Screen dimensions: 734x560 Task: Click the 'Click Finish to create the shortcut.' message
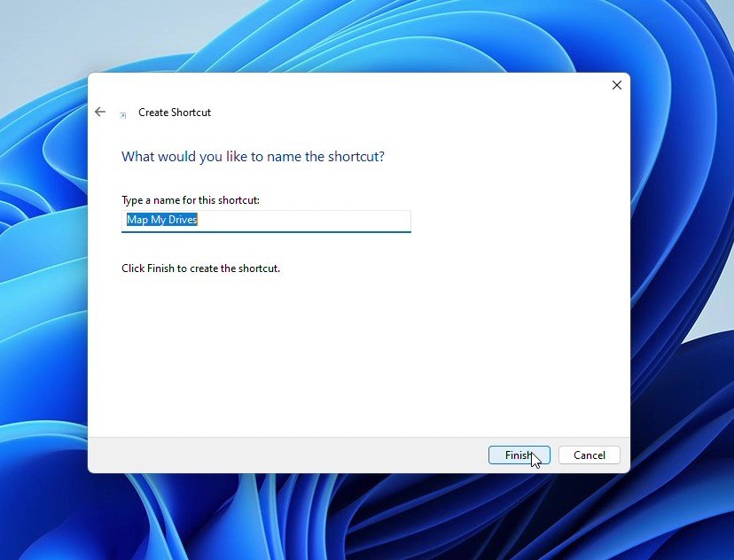200,268
